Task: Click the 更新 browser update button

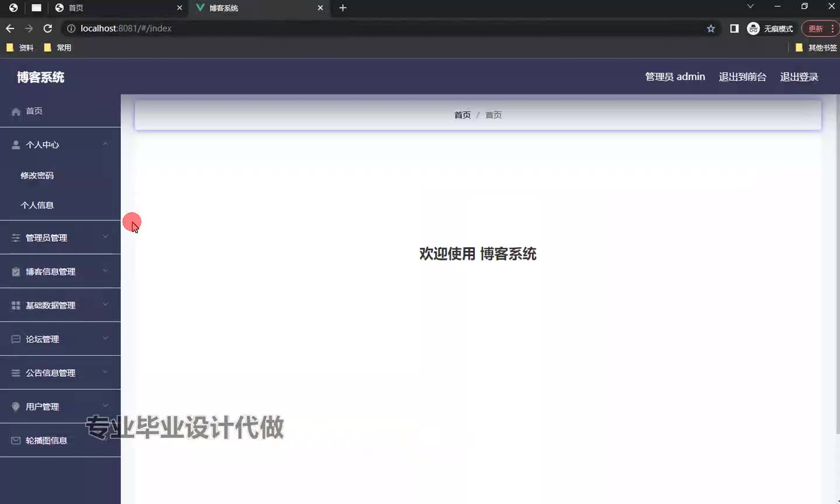Action: 820,29
